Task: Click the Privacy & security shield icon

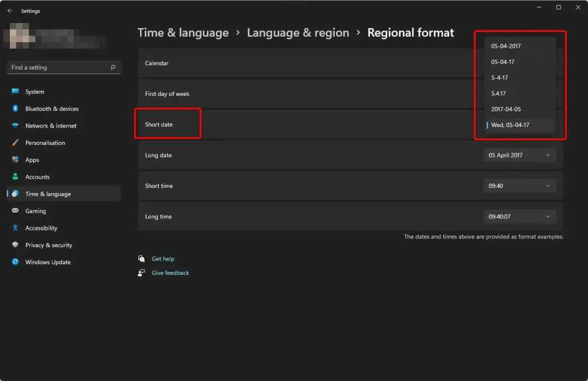Action: pyautogui.click(x=15, y=245)
